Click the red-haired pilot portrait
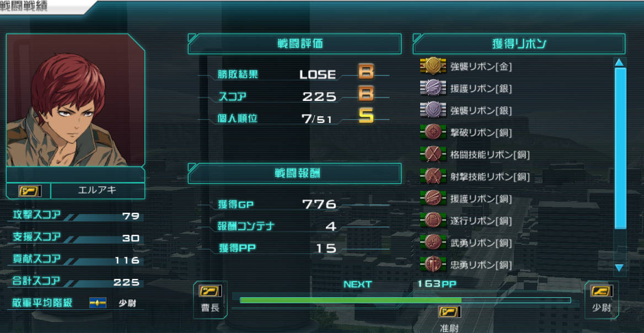 coord(75,100)
